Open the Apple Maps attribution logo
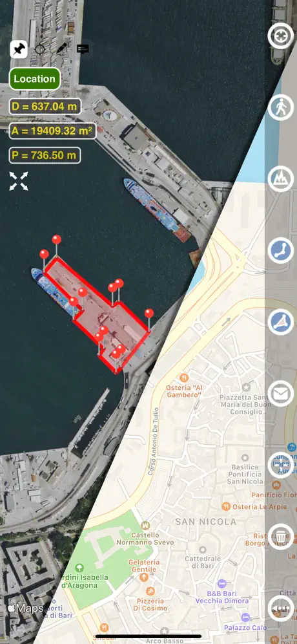 [x=25, y=608]
